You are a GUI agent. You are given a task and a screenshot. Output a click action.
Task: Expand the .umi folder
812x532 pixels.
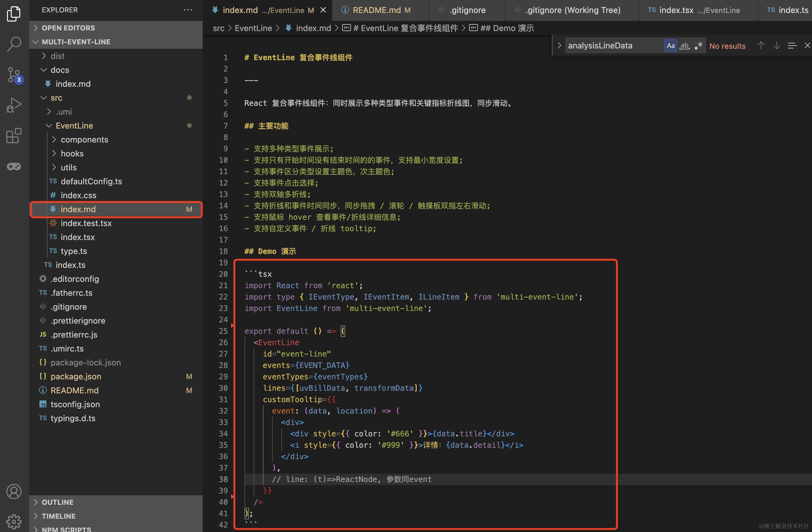pos(116,111)
